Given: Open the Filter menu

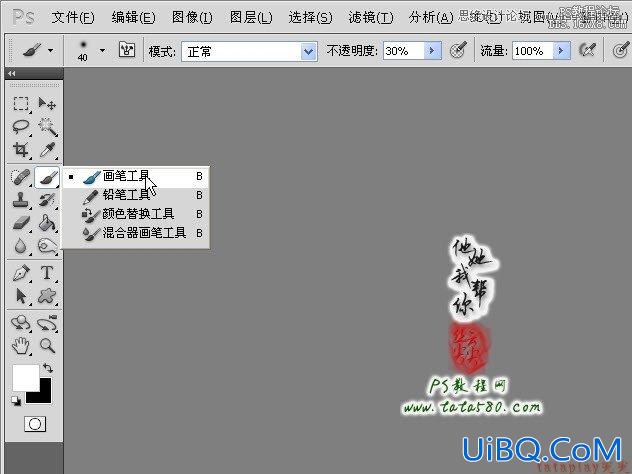Looking at the screenshot, I should tap(371, 17).
